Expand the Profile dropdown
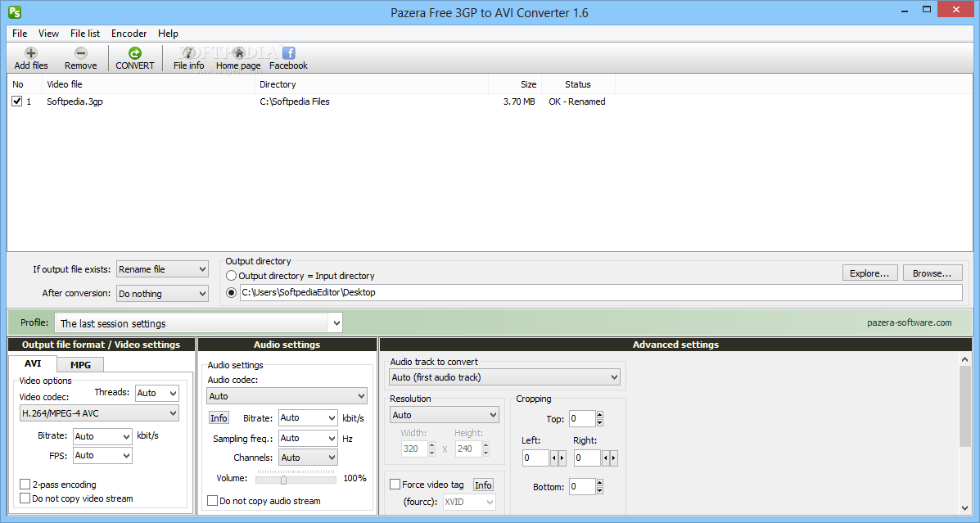 pyautogui.click(x=199, y=323)
